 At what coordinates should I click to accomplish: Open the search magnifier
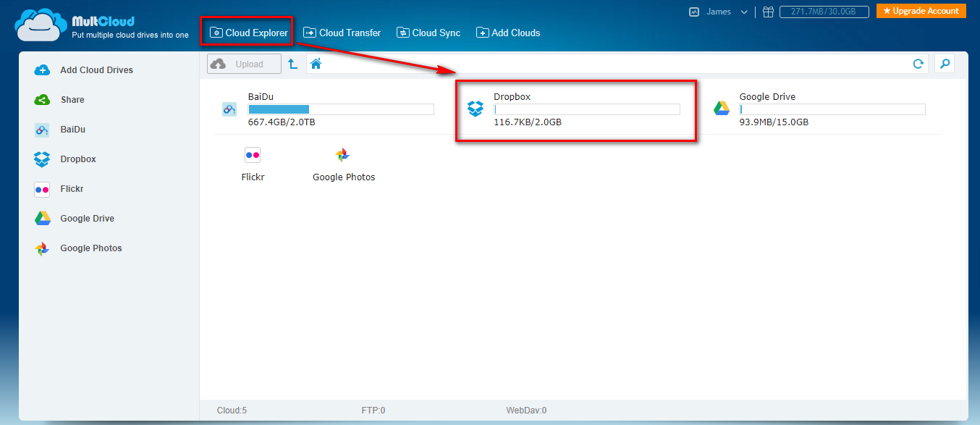944,64
